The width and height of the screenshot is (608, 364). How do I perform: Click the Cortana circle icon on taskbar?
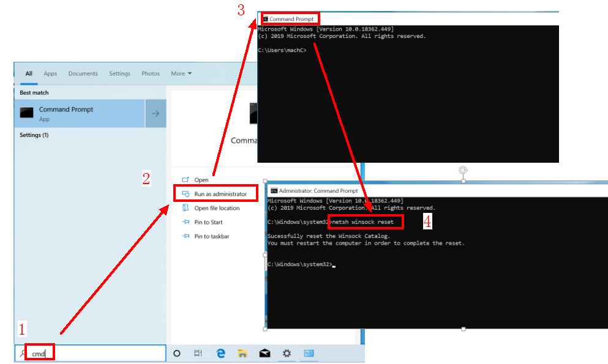point(177,353)
